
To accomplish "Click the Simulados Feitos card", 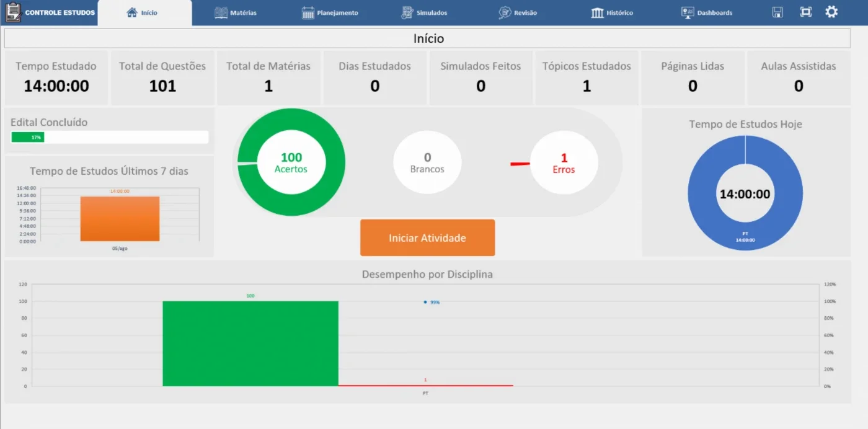I will click(480, 78).
